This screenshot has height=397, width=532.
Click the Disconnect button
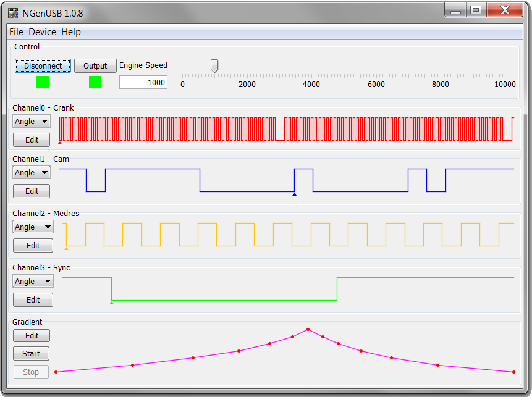[x=43, y=66]
